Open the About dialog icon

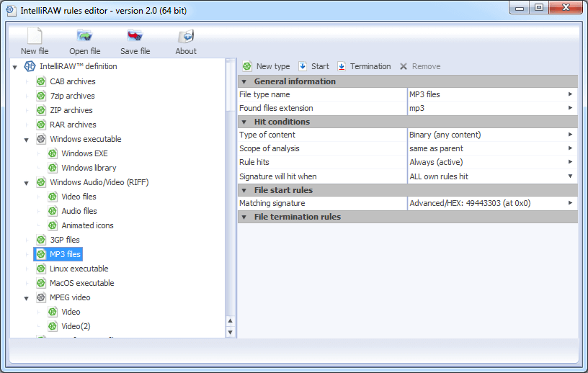[186, 36]
